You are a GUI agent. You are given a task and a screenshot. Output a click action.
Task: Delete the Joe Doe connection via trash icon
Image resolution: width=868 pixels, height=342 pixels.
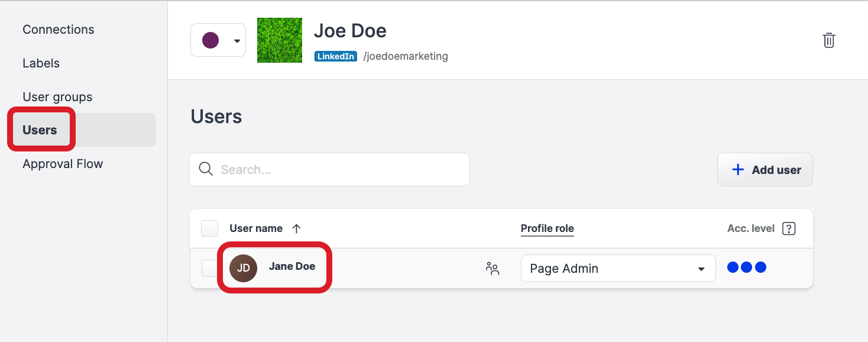click(828, 40)
